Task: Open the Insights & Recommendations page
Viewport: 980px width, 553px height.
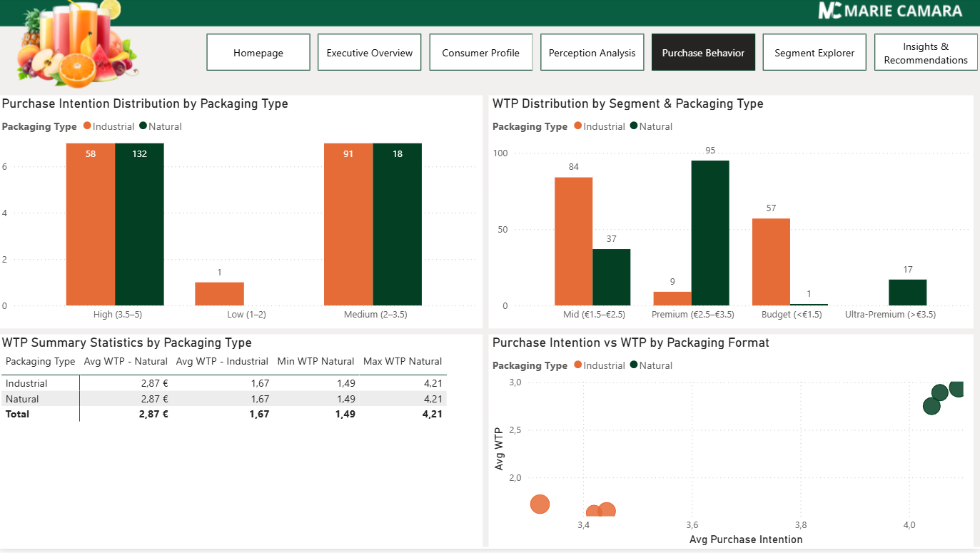Action: point(926,53)
